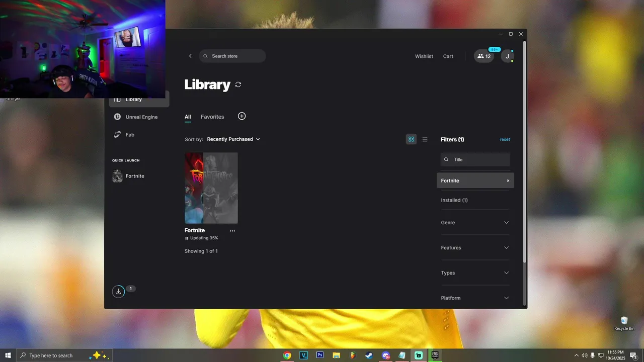
Task: Open Library in the sidebar
Action: click(x=139, y=100)
